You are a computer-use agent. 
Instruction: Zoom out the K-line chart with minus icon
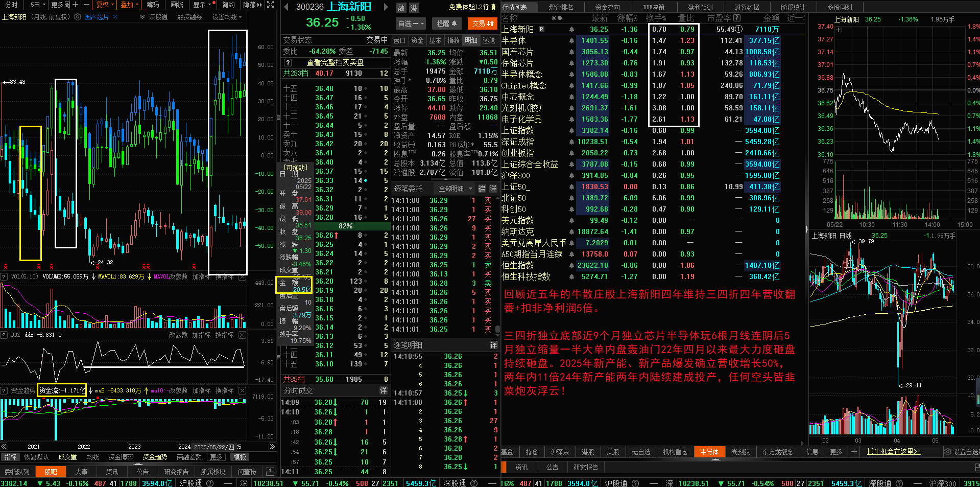point(86,5)
